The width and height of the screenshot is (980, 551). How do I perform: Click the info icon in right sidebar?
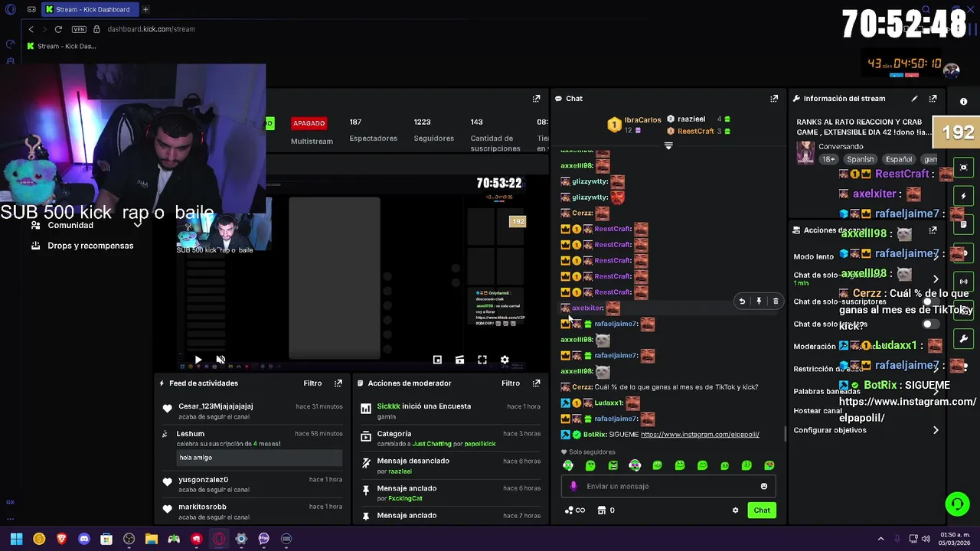(x=964, y=102)
